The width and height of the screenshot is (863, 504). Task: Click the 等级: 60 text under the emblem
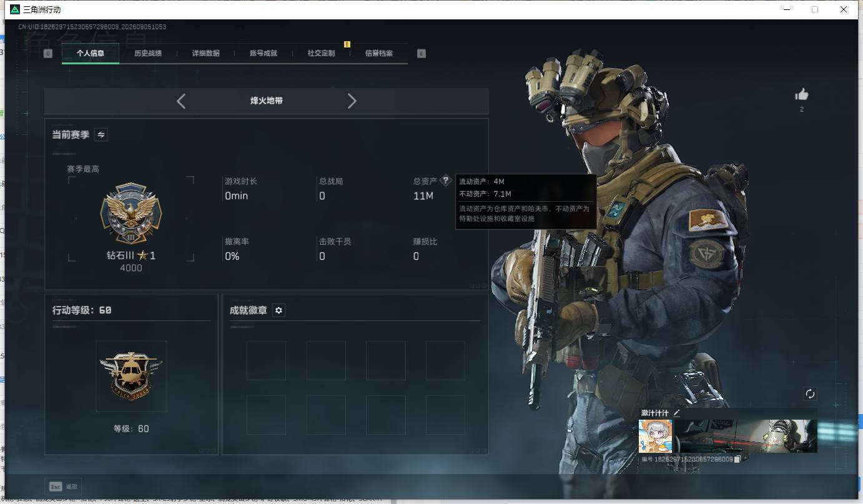(131, 429)
